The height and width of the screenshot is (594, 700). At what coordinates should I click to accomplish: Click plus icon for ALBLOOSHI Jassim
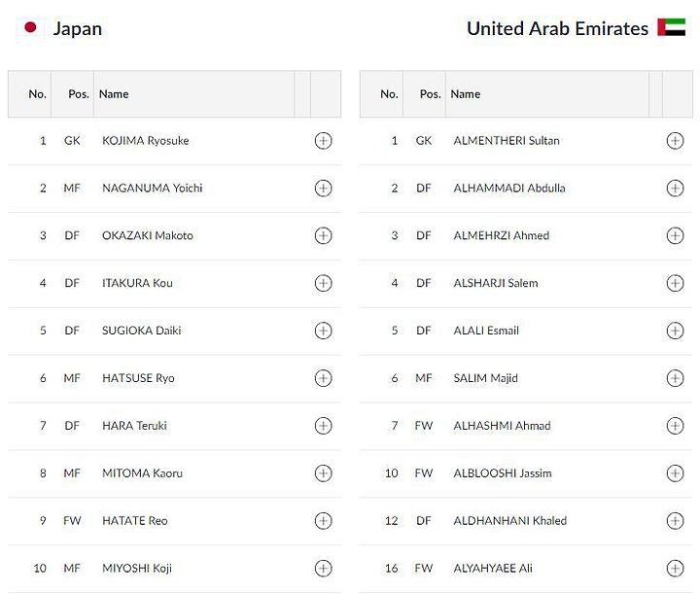point(675,473)
